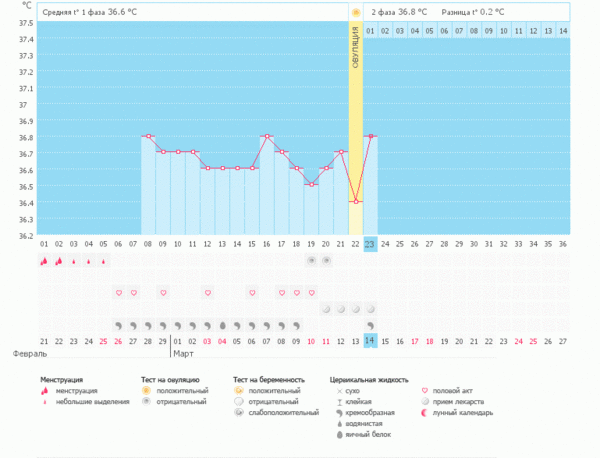Select the cervical fluid icon on cycle day 23
600x458 pixels.
(x=370, y=325)
